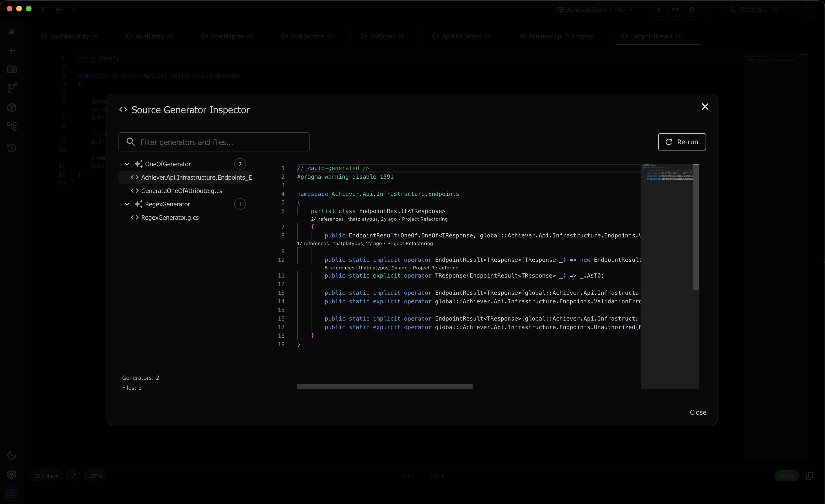The width and height of the screenshot is (825, 504).
Task: Click the horizontal scrollbar of the code preview
Action: 385,386
